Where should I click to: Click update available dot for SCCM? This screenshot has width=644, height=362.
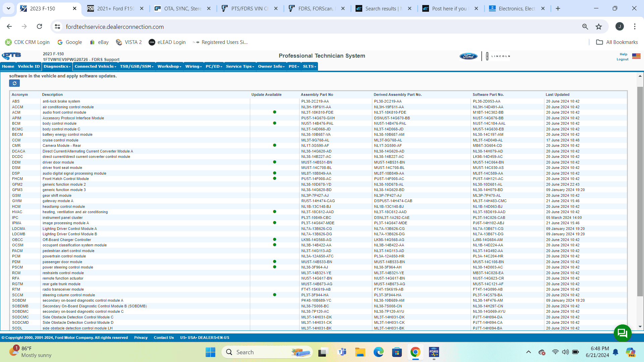[274, 295]
